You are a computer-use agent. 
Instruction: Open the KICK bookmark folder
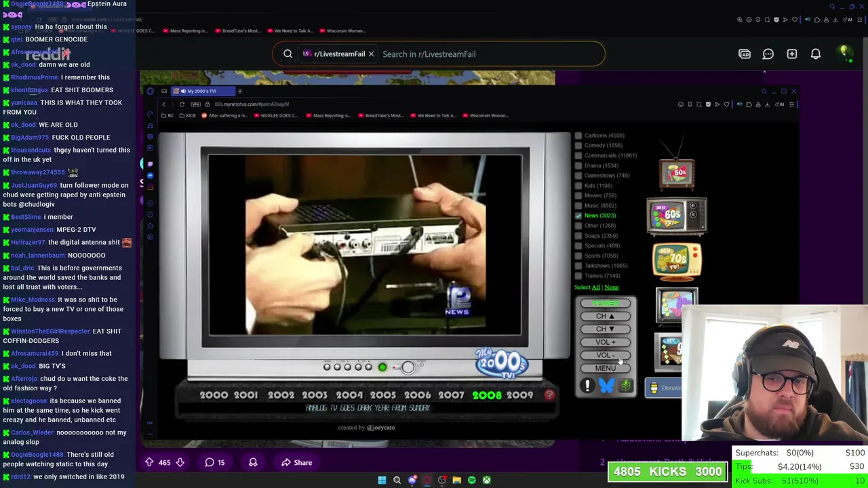pos(186,115)
